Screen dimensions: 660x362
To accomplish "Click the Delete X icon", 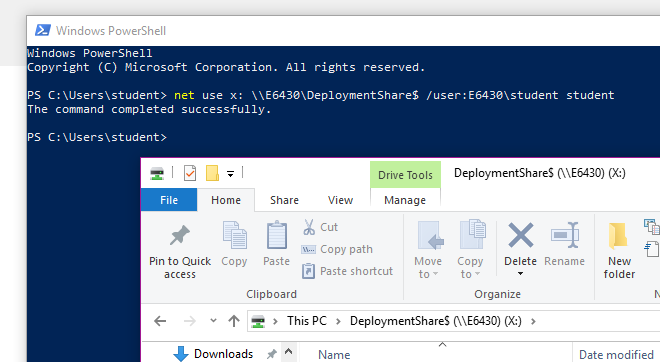I will 521,235.
